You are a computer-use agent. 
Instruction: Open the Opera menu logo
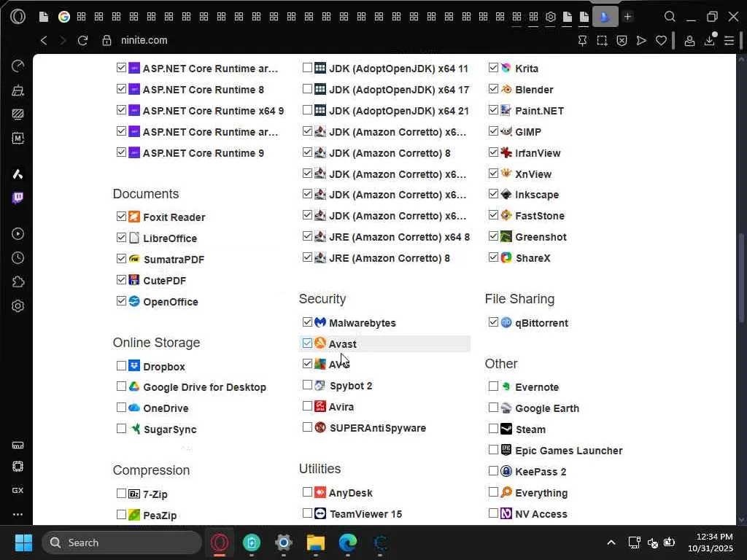[x=18, y=17]
